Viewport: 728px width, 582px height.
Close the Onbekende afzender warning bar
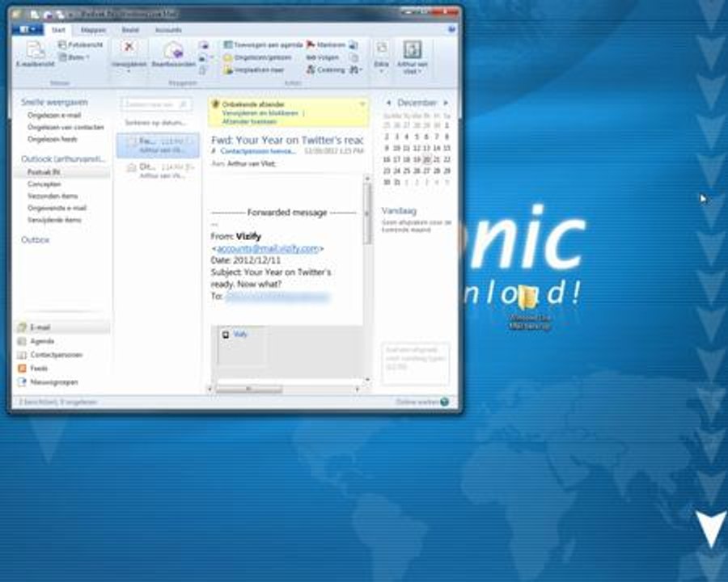(x=362, y=104)
